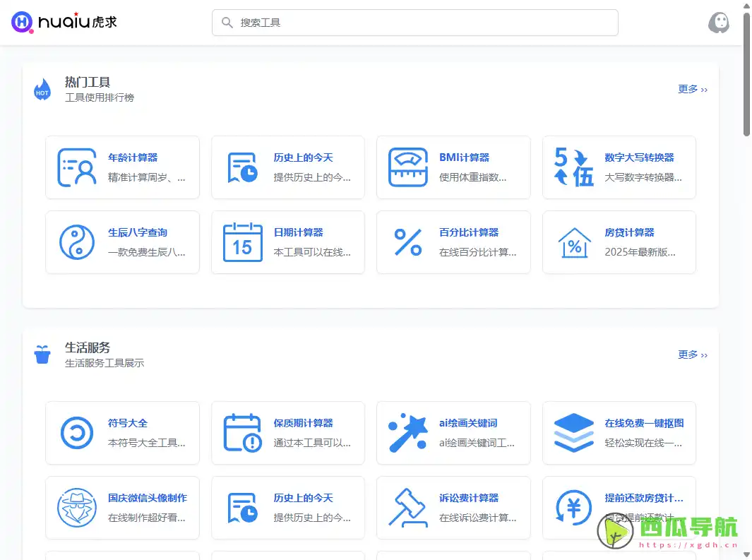Select the 生辰八字查询 yin-yang icon
Image resolution: width=752 pixels, height=560 pixels.
click(x=77, y=242)
